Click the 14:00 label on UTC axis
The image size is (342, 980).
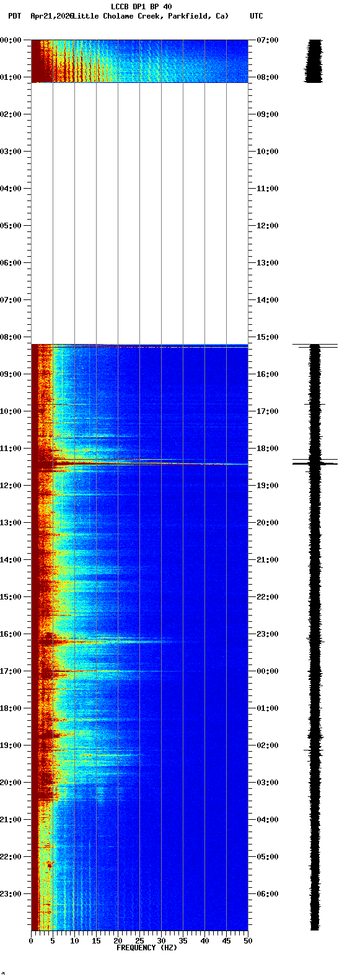click(x=268, y=300)
